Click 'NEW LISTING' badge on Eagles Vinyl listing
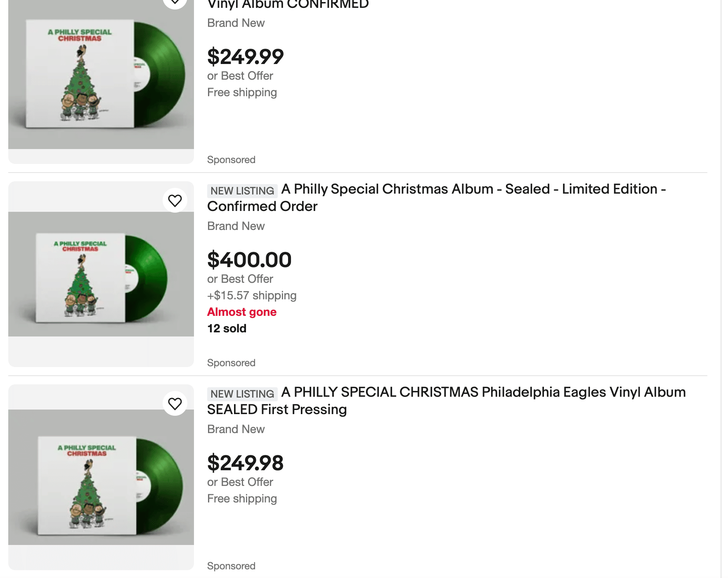728x578 pixels. pos(242,394)
